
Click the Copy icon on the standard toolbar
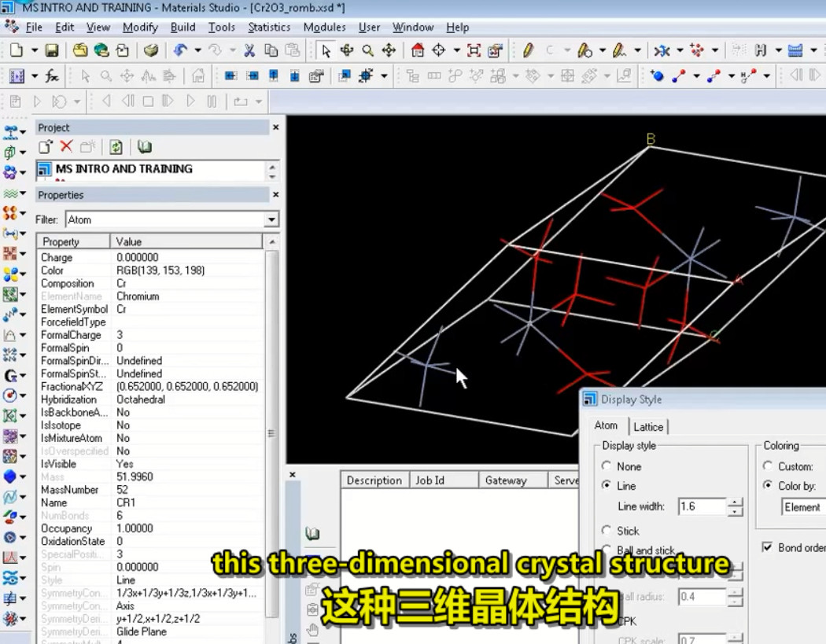(x=271, y=50)
